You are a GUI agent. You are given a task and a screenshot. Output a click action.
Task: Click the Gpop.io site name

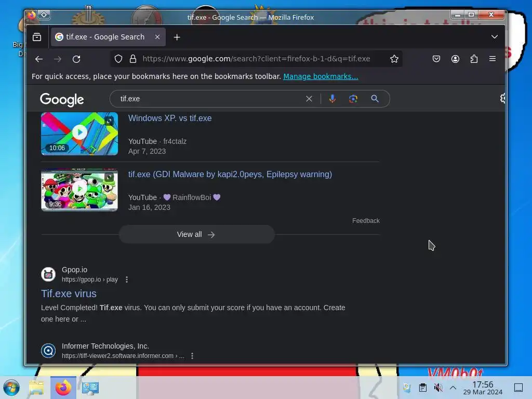[74, 270]
